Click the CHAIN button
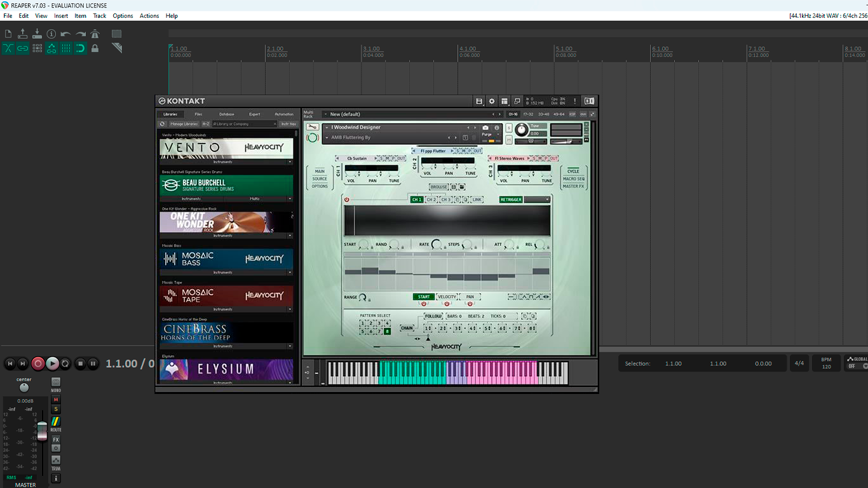The height and width of the screenshot is (488, 868). pyautogui.click(x=407, y=329)
